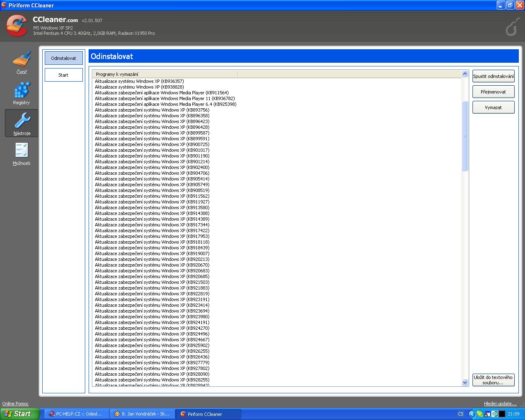
Task: Select the Nástroje wrench icon
Action: [x=22, y=122]
